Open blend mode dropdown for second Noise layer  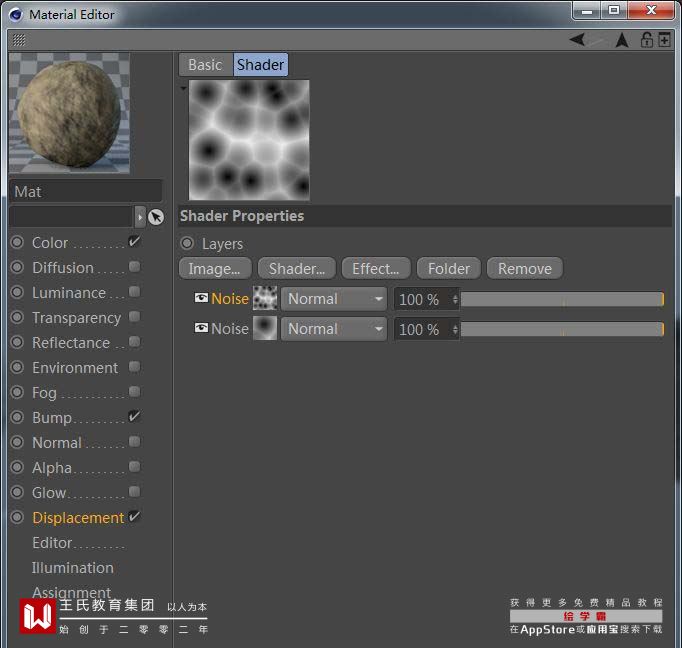(x=334, y=329)
